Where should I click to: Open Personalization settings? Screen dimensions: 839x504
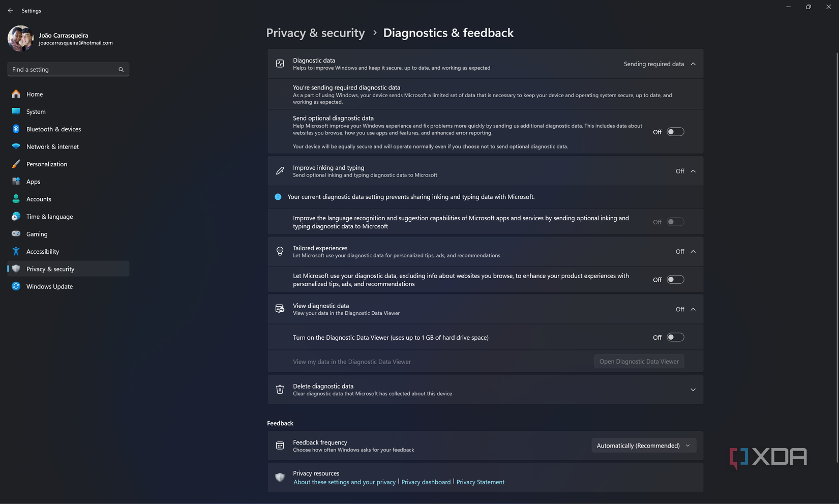coord(68,164)
